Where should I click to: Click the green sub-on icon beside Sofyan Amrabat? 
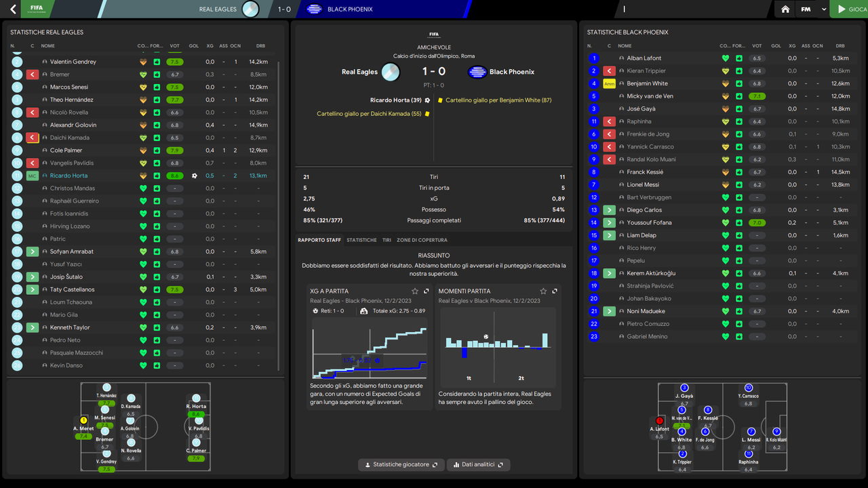coord(32,251)
